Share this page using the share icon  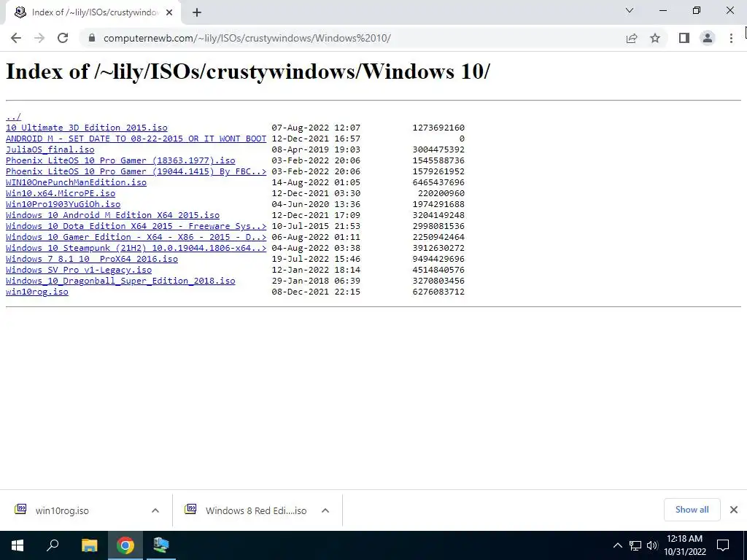pyautogui.click(x=632, y=38)
